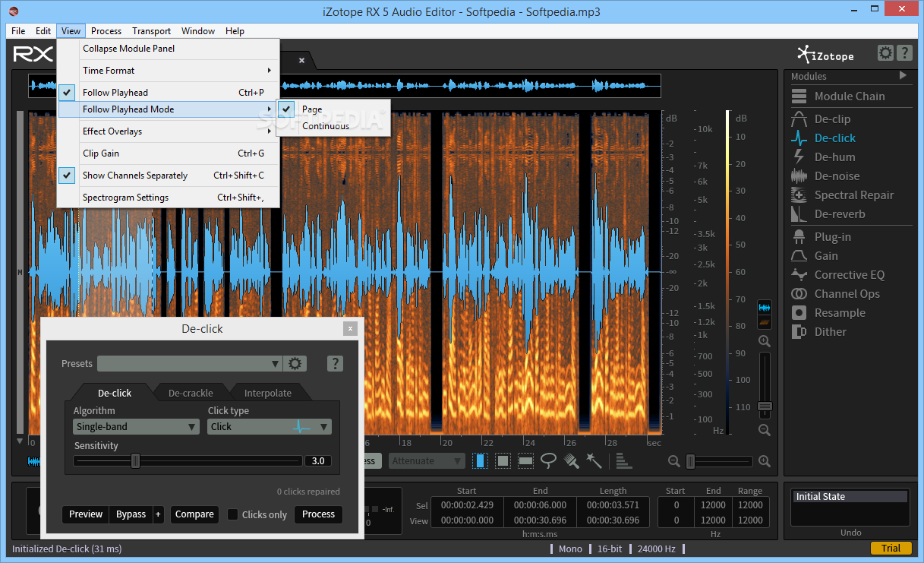Click the Sensitivity slider handle
The width and height of the screenshot is (924, 563).
[x=135, y=461]
